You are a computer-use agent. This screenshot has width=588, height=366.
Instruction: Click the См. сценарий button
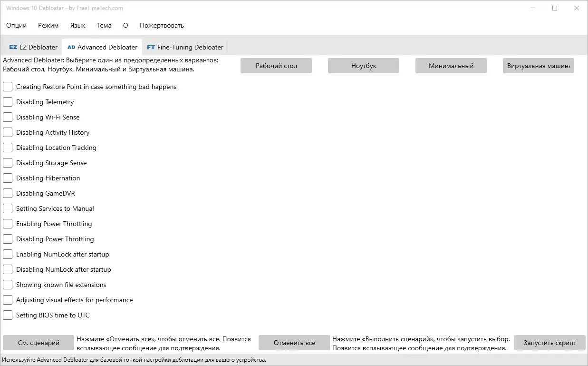pyautogui.click(x=39, y=343)
